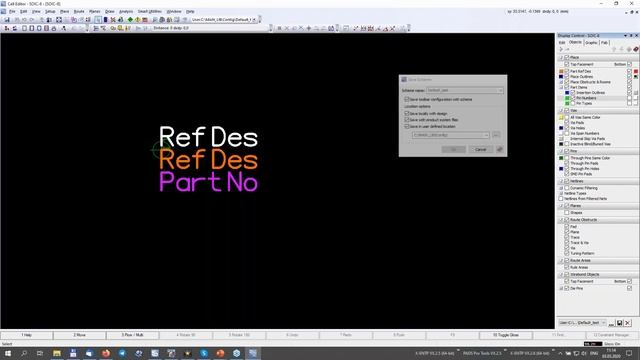640x360 pixels.
Task: Click the F2 Move function key button
Action: (x=80, y=335)
